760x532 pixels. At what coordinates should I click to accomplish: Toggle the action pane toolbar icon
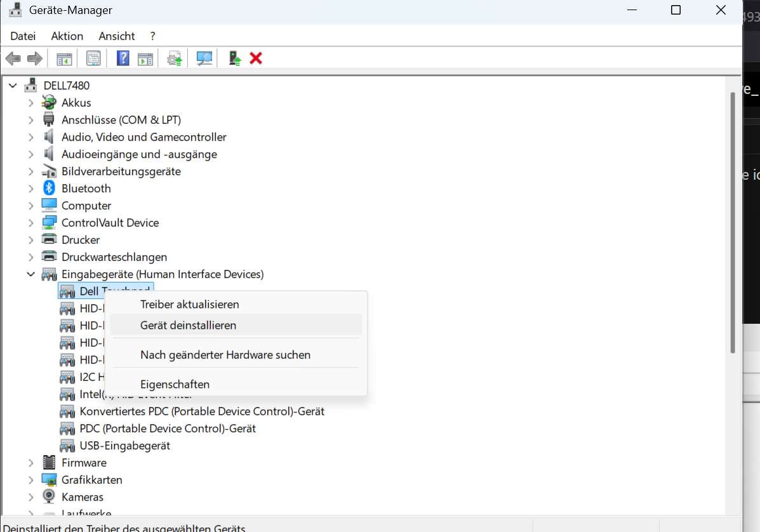[145, 58]
